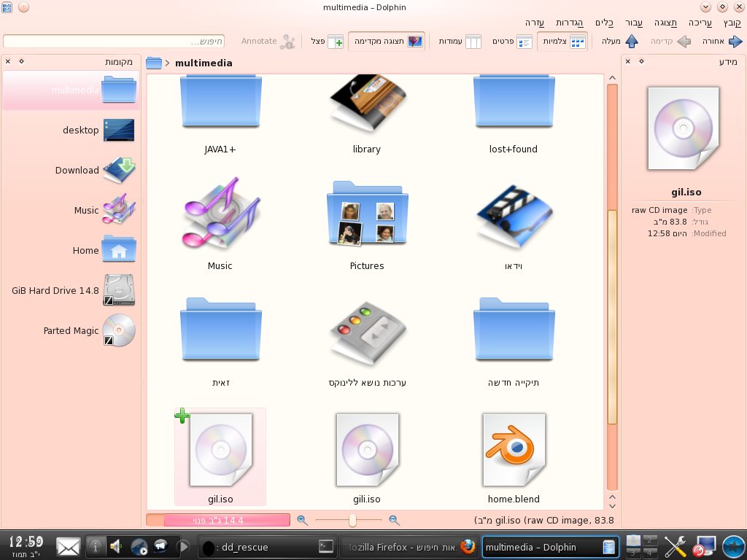Image resolution: width=747 pixels, height=560 pixels.
Task: Open the עזרה (Help) menu
Action: click(535, 23)
